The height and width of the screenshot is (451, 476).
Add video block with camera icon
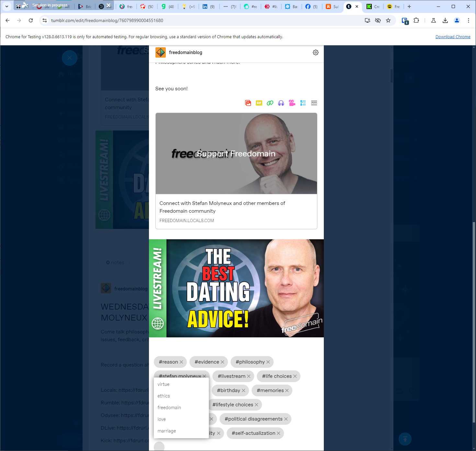(292, 103)
